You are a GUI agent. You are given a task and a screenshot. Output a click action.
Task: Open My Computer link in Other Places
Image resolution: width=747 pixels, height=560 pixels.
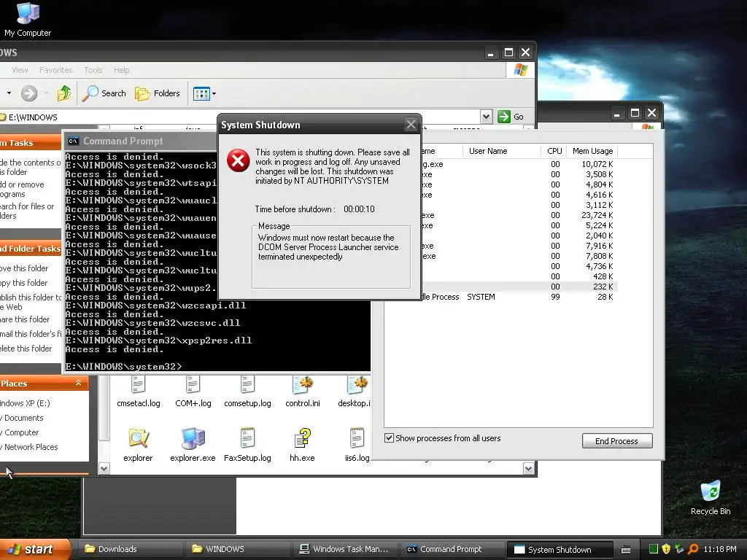[20, 432]
